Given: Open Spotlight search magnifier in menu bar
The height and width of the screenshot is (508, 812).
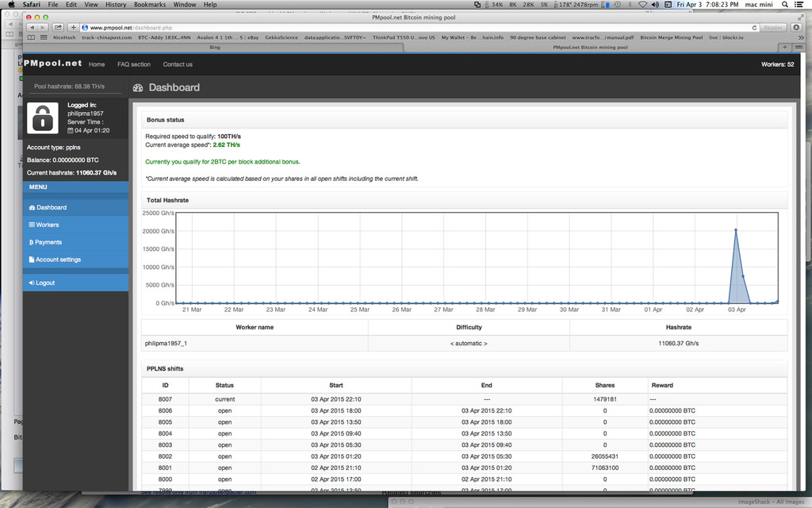Looking at the screenshot, I should point(785,4).
